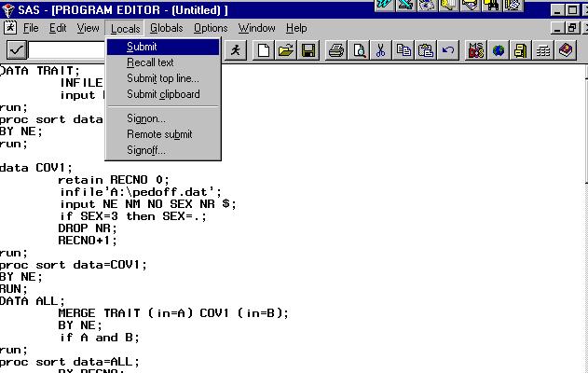This screenshot has width=588, height=373.
Task: Open the Window menu
Action: pos(256,28)
